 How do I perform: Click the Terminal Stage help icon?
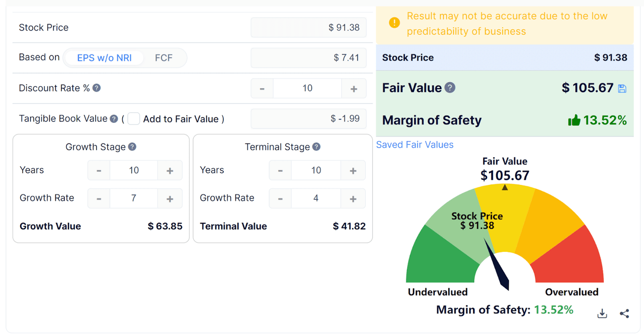[316, 147]
